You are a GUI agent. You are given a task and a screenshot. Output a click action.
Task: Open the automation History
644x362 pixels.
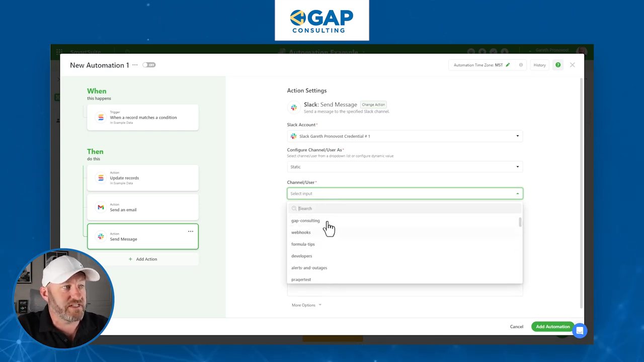pos(539,65)
